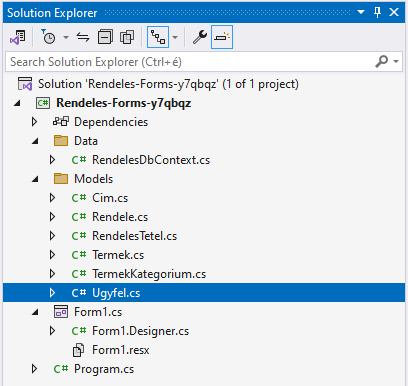The width and height of the screenshot is (408, 386).
Task: Toggle auto-hide pin on Solution Explorer
Action: click(x=377, y=12)
